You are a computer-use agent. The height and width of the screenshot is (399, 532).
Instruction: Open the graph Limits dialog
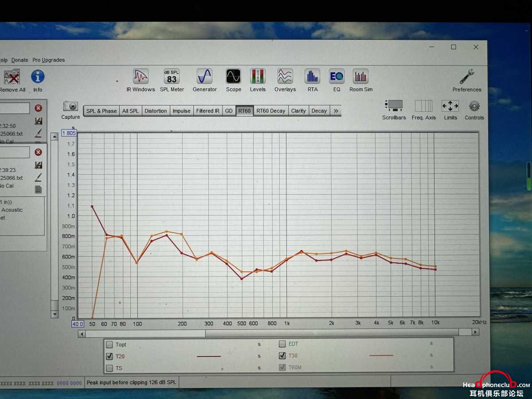[450, 110]
